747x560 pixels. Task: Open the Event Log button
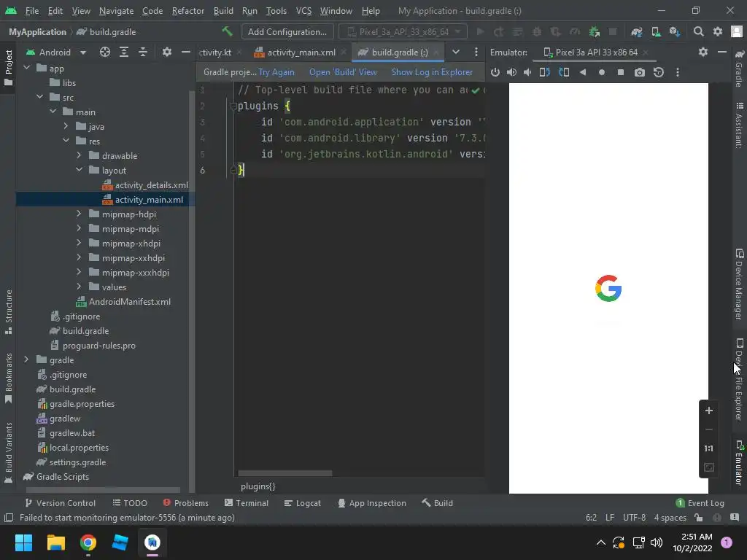click(x=700, y=503)
